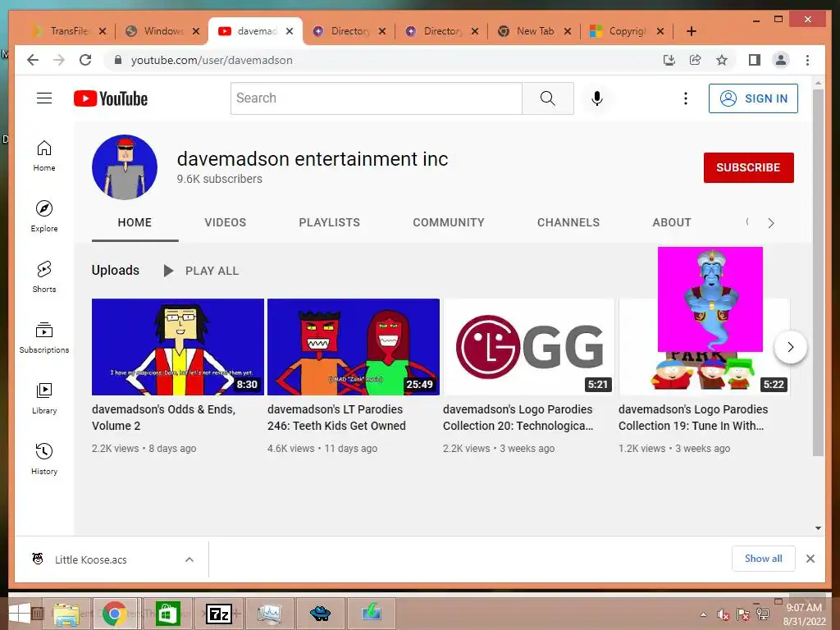Close the New Tab tab
The image size is (840, 630).
(568, 31)
